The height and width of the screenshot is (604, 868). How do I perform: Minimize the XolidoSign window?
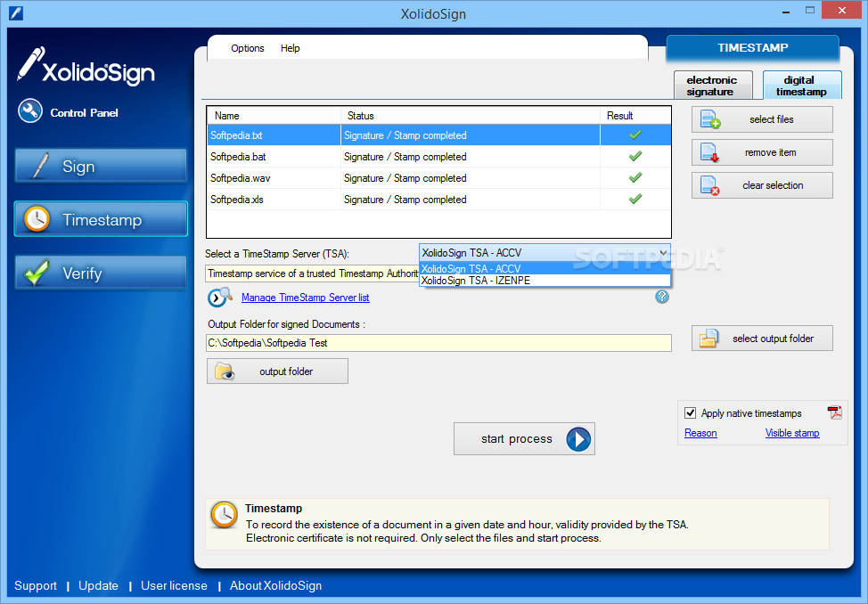click(785, 11)
